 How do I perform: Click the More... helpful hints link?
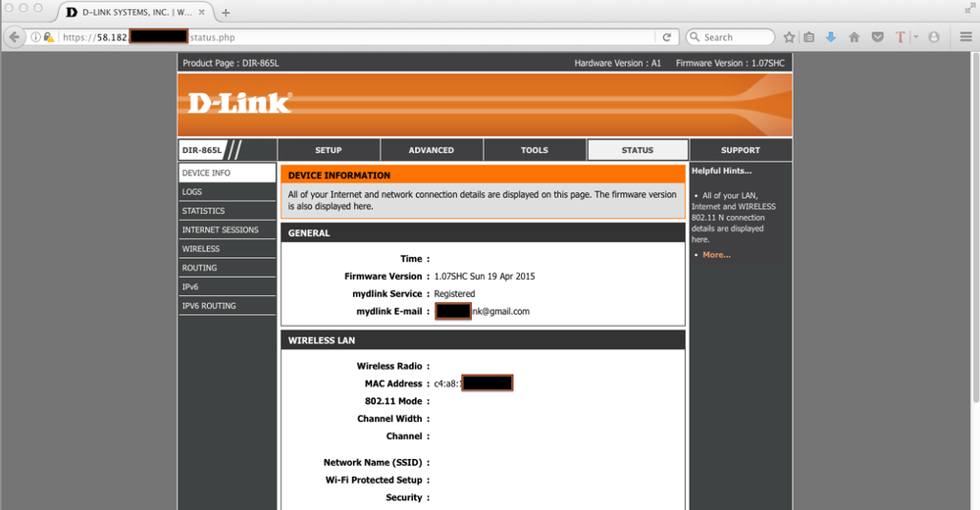(716, 255)
